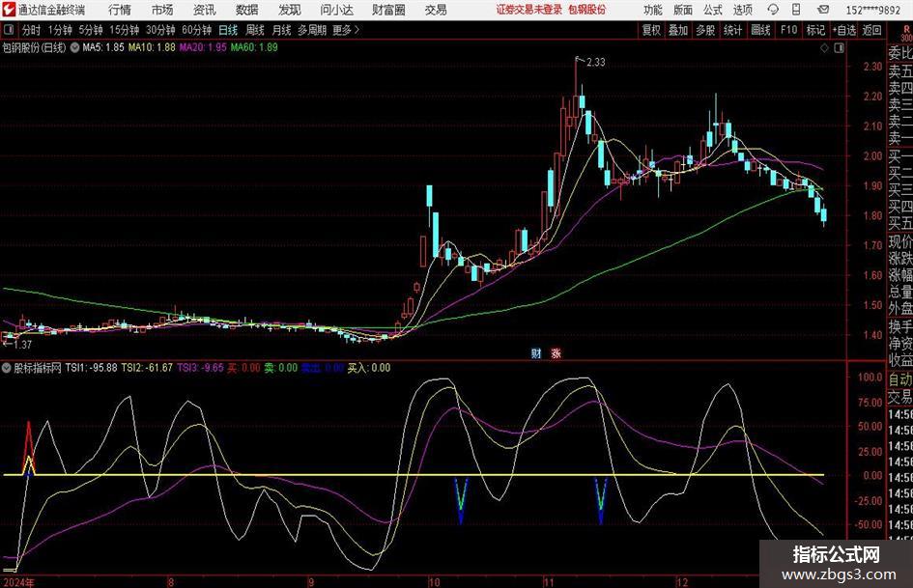
Task: Click the left panel toggle icon beside 分时
Action: pyautogui.click(x=9, y=30)
